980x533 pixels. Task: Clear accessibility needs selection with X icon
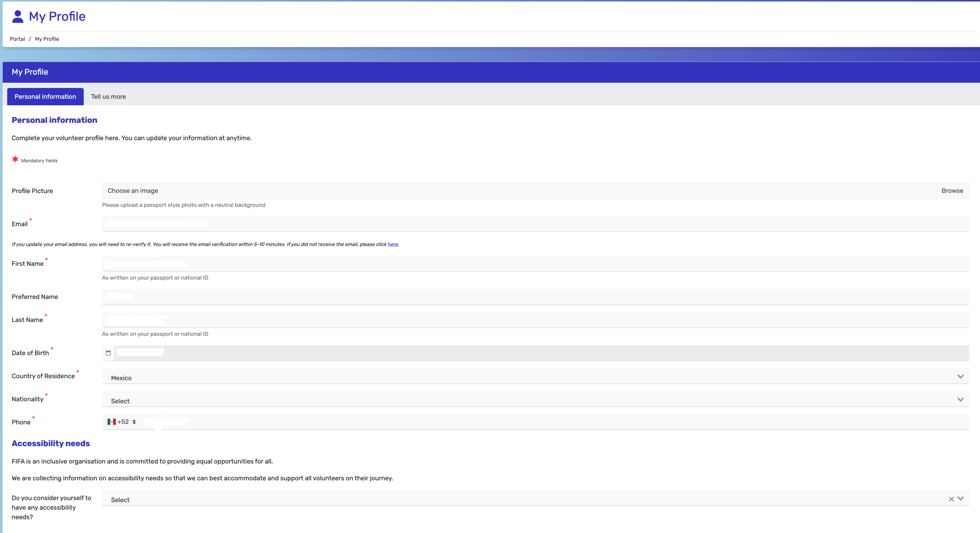click(951, 499)
